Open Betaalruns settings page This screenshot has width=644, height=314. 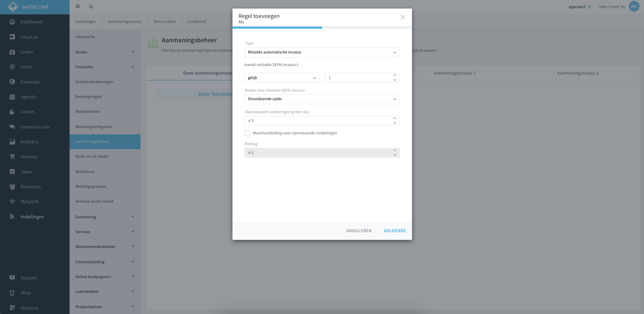coord(105,172)
